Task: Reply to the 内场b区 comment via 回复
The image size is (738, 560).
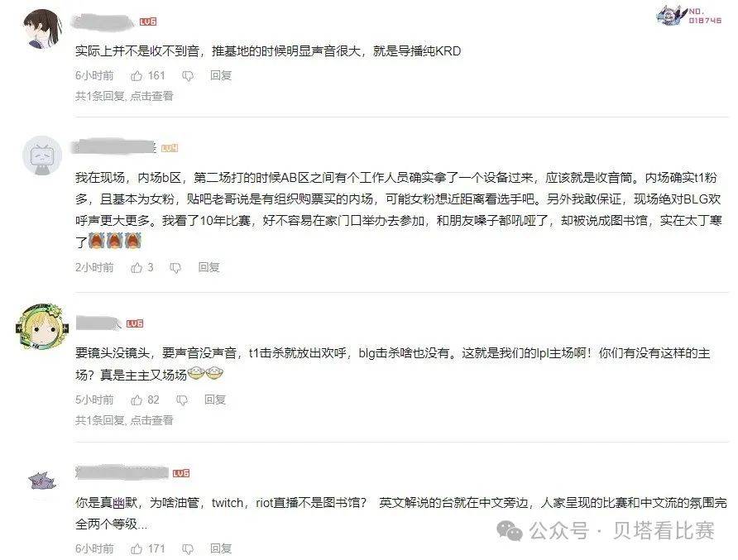Action: coord(208,267)
